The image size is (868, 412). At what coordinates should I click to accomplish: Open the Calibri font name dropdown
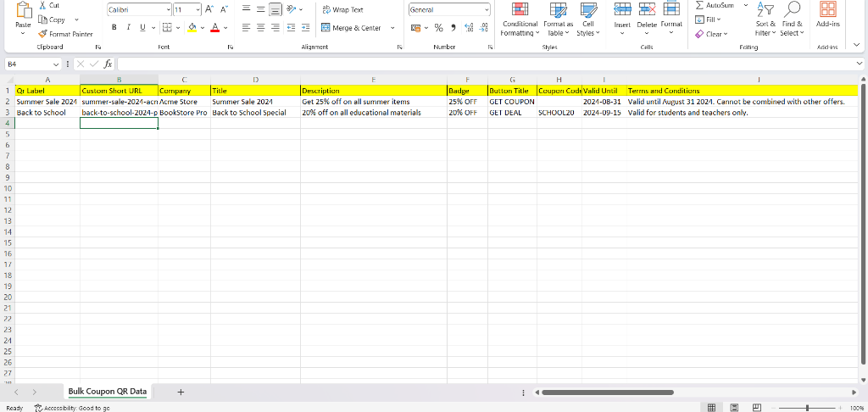[x=169, y=10]
